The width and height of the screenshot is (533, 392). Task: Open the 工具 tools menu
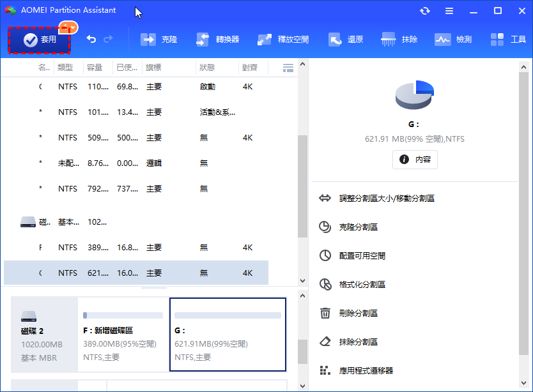coord(508,40)
